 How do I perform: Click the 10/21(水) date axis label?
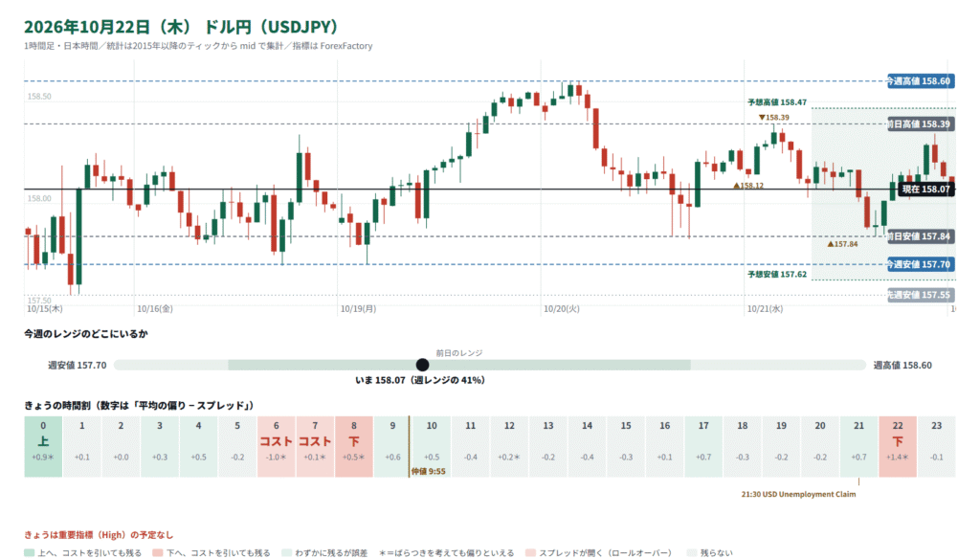pos(765,309)
